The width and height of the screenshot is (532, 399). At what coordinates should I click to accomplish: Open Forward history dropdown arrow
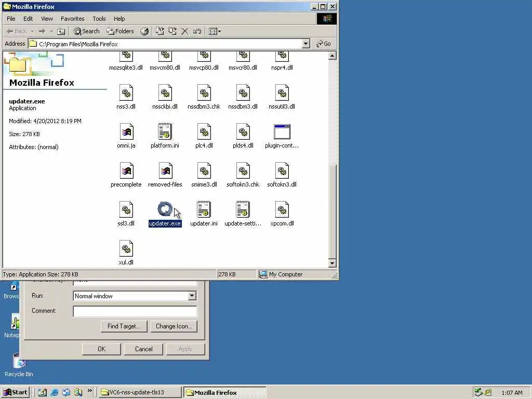(x=51, y=31)
